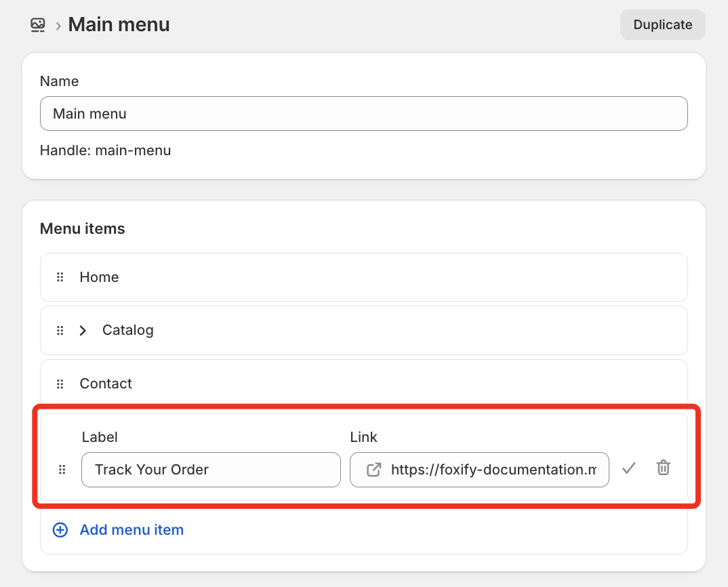728x587 pixels.
Task: Click the Name input field
Action: pos(363,114)
